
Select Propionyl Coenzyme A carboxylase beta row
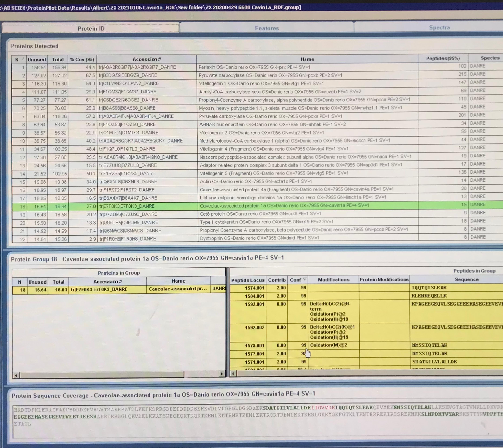pos(257,230)
